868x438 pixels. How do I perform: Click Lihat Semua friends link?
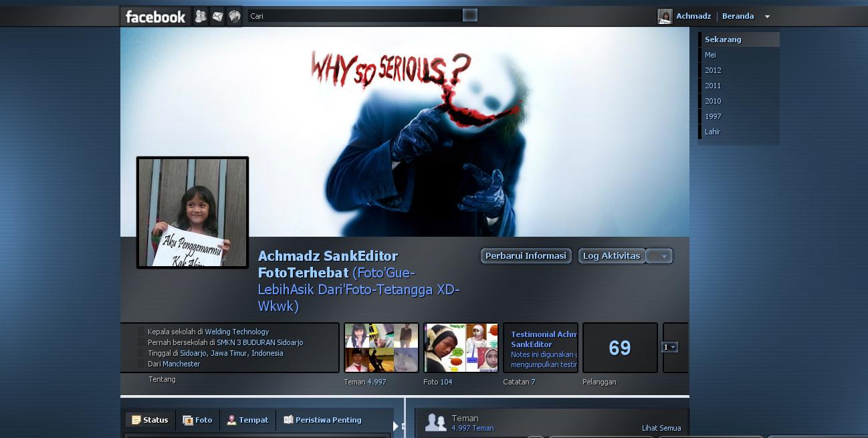point(661,428)
